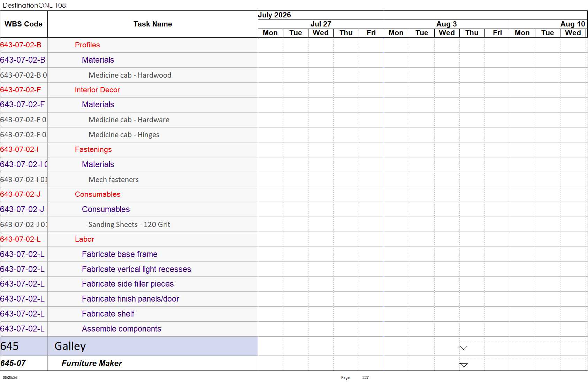Select Fabricate base frame task

tap(120, 254)
